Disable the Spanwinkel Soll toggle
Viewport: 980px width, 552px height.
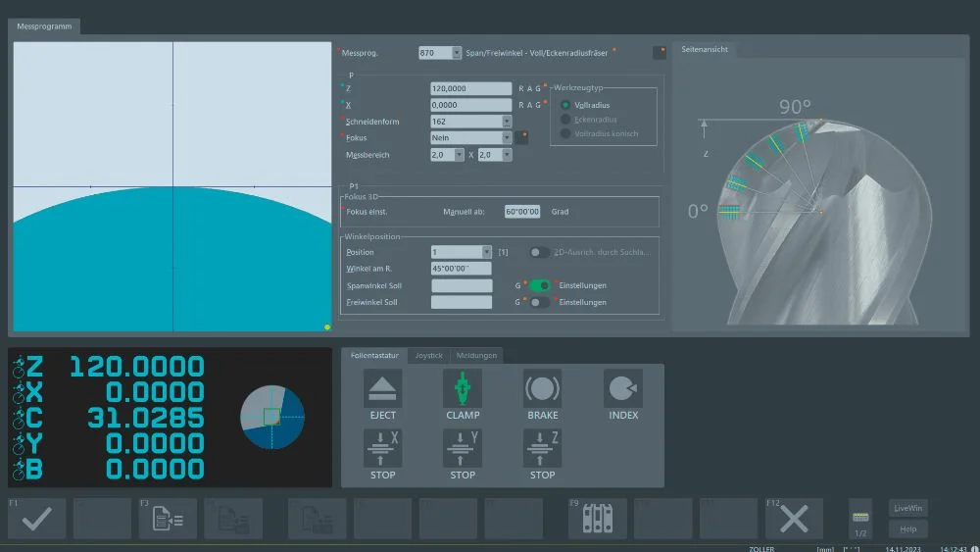539,285
